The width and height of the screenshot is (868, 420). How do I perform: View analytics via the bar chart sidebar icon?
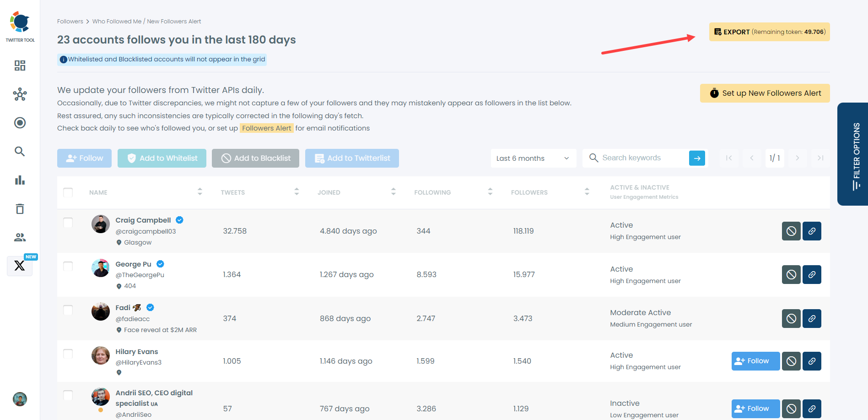pyautogui.click(x=20, y=180)
